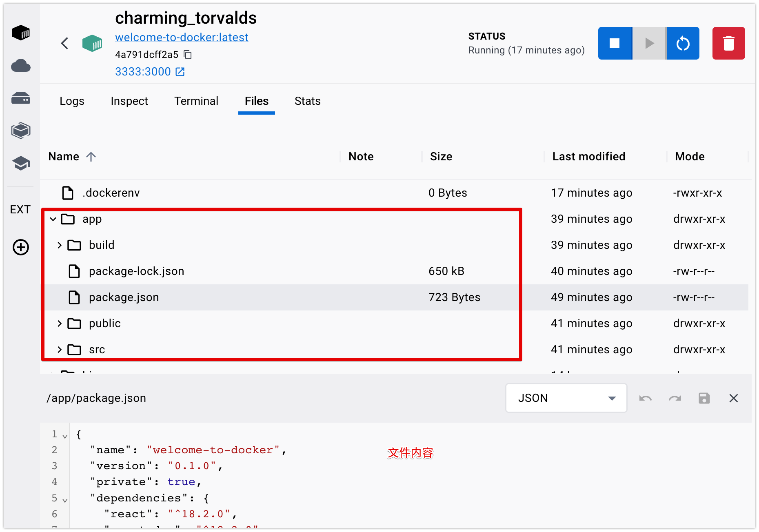Collapse the app folder
The width and height of the screenshot is (759, 532).
coord(53,219)
